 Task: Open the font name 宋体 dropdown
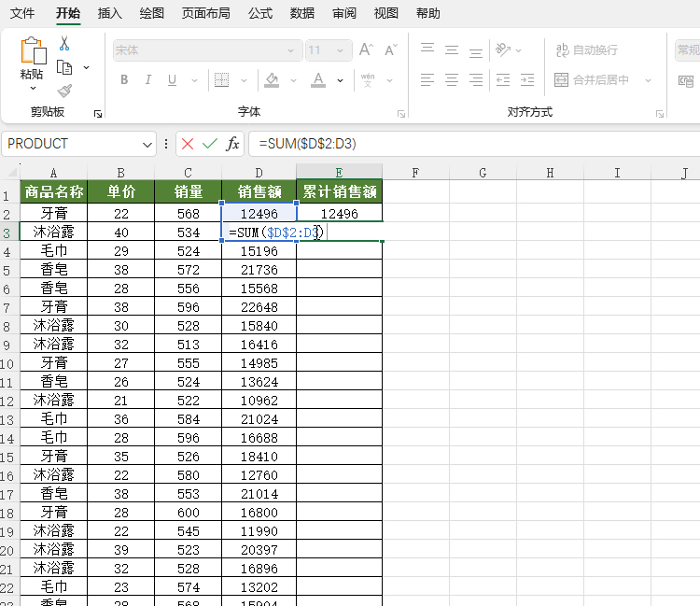pos(290,50)
